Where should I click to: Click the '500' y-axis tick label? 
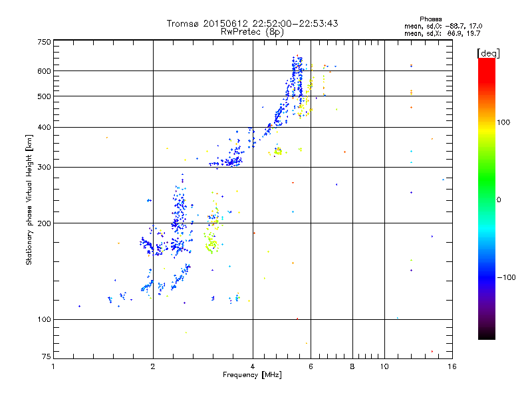click(x=44, y=96)
